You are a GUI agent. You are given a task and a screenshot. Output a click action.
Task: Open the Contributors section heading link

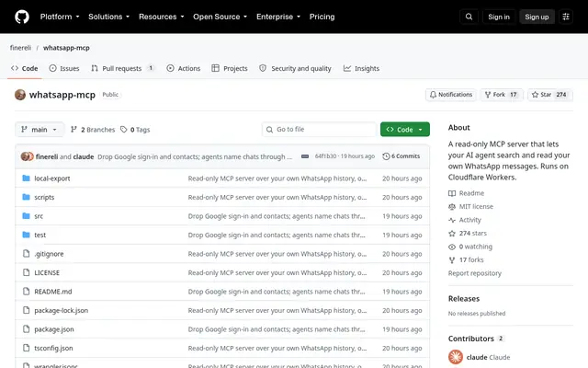click(x=476, y=339)
